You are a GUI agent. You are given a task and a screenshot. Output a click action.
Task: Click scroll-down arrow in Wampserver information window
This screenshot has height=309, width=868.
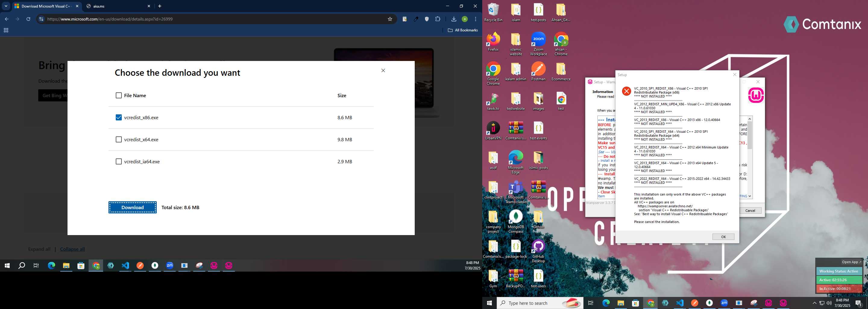[749, 196]
